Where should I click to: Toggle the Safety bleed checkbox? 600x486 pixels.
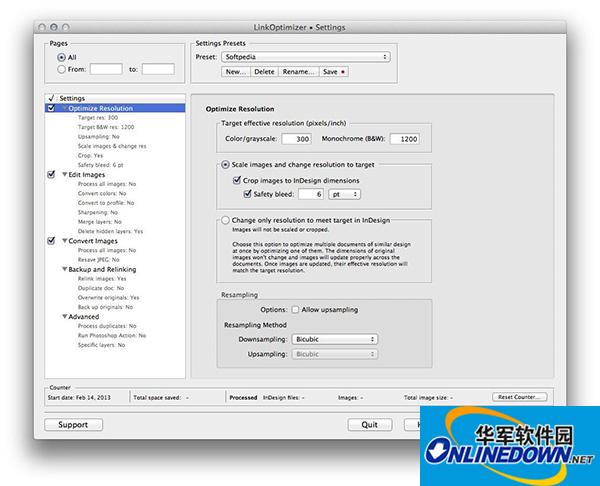[x=248, y=194]
